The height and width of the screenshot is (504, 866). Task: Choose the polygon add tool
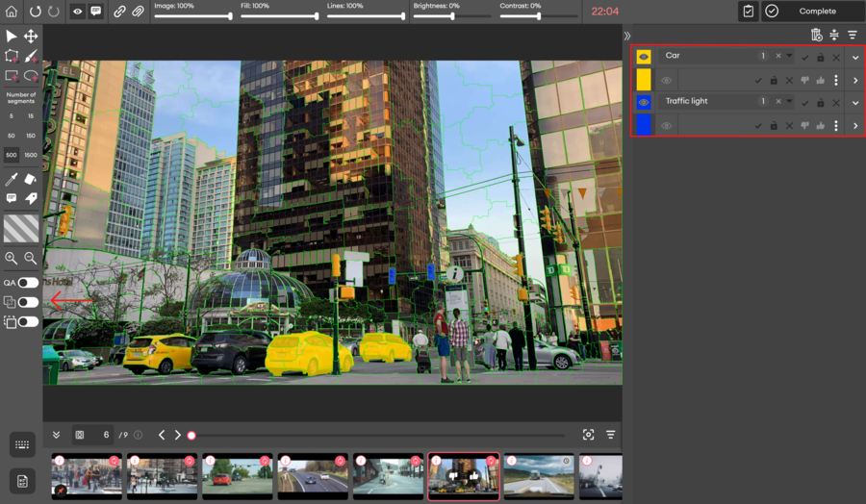click(11, 56)
